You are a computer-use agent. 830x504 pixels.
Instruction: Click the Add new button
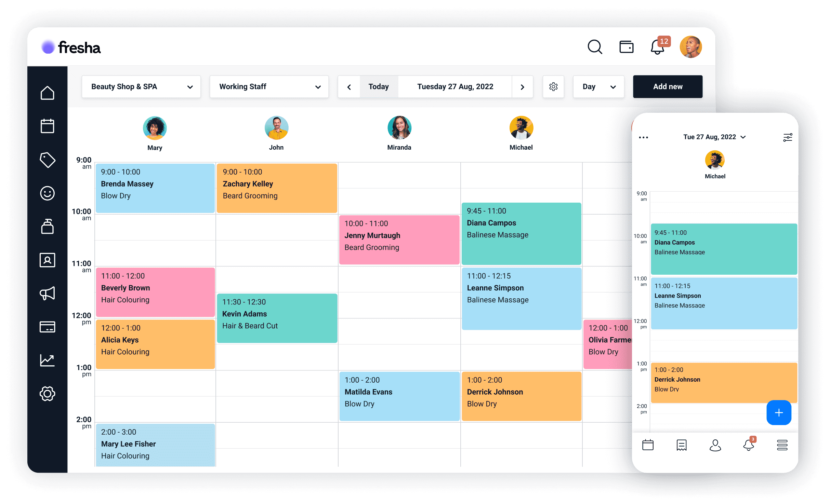pos(668,86)
